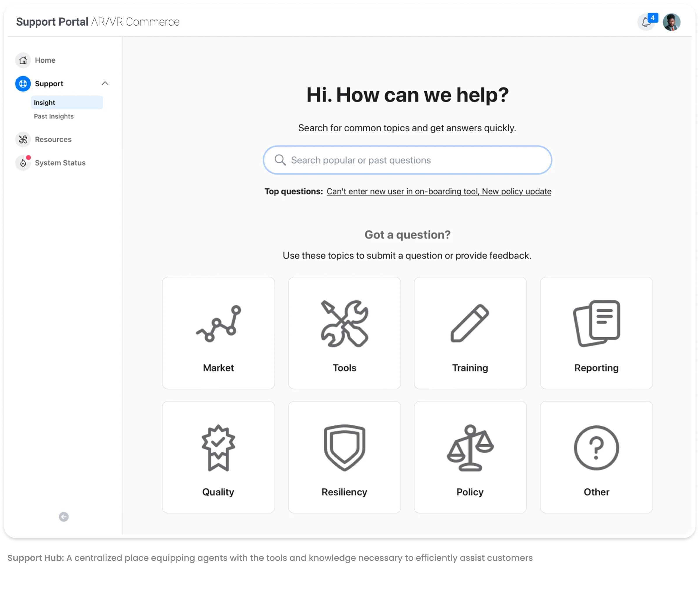Image resolution: width=700 pixels, height=607 pixels.
Task: Open the Policy scales card
Action: point(470,457)
